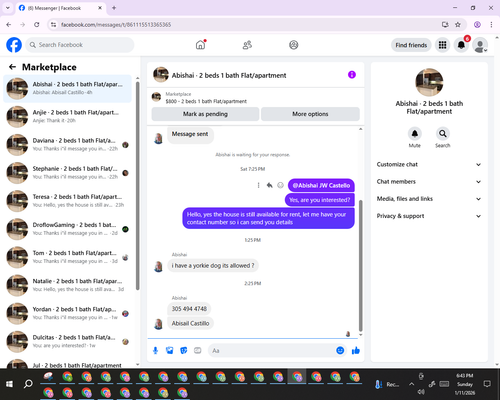This screenshot has height=400, width=500.
Task: Click the 305 494 4748 message
Action: pos(189,309)
